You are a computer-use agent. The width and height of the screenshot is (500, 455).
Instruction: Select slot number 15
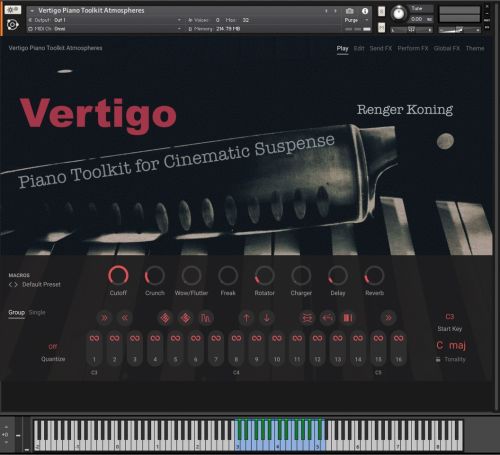click(x=378, y=360)
